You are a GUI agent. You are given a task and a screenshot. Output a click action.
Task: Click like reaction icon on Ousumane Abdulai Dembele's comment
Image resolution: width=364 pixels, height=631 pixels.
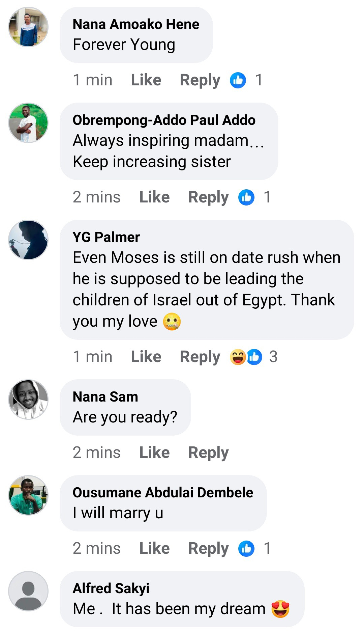coord(246,549)
